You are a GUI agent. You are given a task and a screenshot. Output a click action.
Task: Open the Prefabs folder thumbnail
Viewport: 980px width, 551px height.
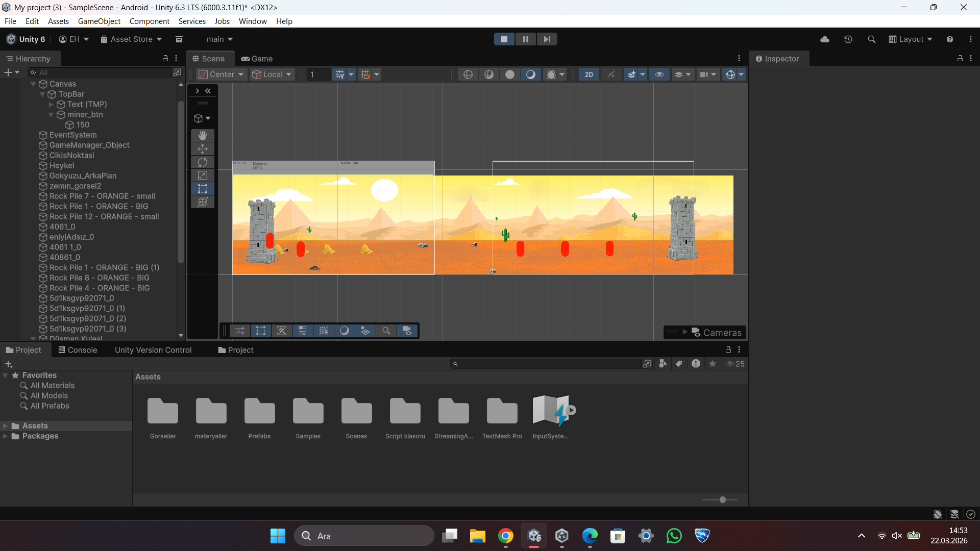(x=259, y=411)
